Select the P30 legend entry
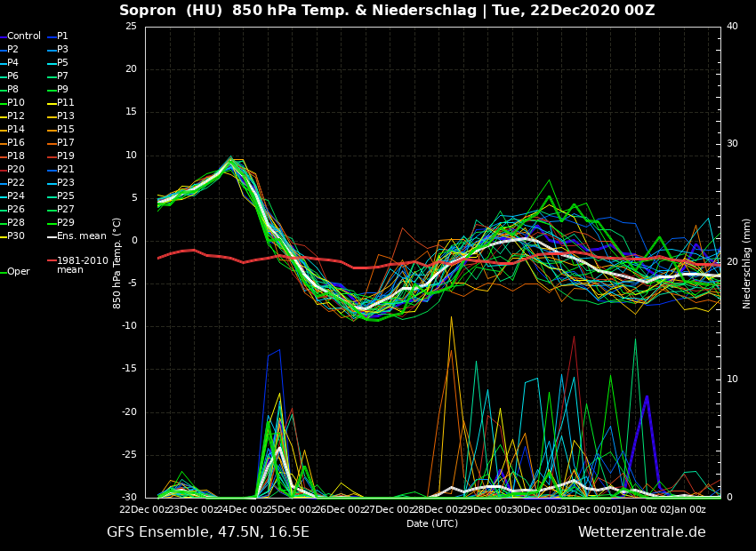The image size is (756, 551). point(16,236)
